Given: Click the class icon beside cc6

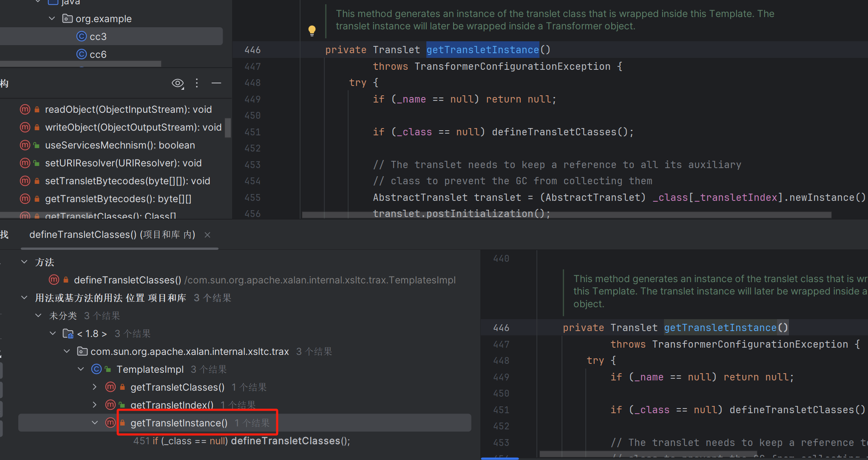Looking at the screenshot, I should pos(81,54).
